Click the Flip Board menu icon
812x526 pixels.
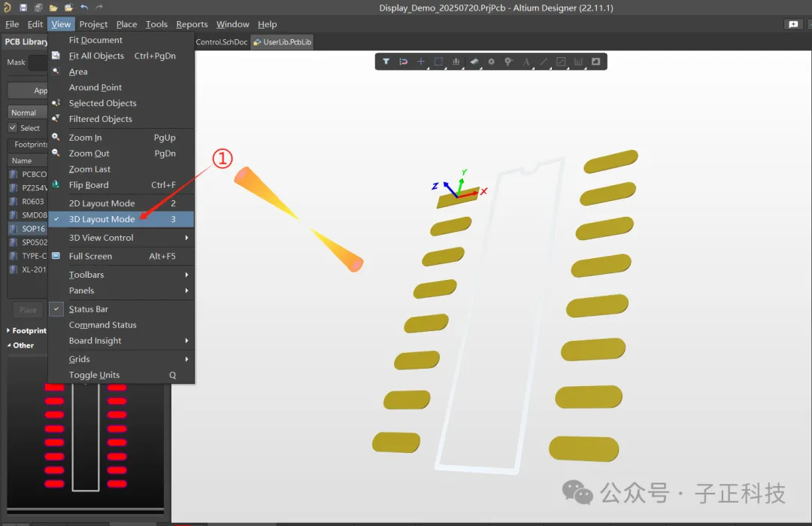coord(56,184)
